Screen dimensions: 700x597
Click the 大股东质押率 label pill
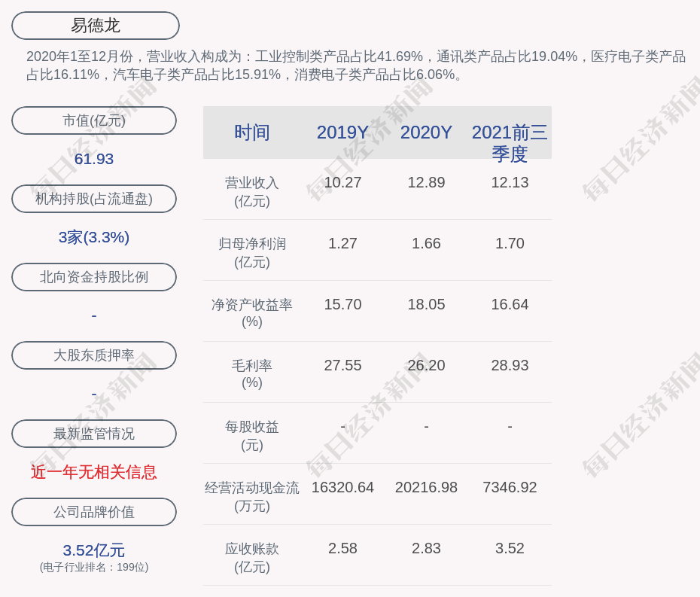coord(94,355)
